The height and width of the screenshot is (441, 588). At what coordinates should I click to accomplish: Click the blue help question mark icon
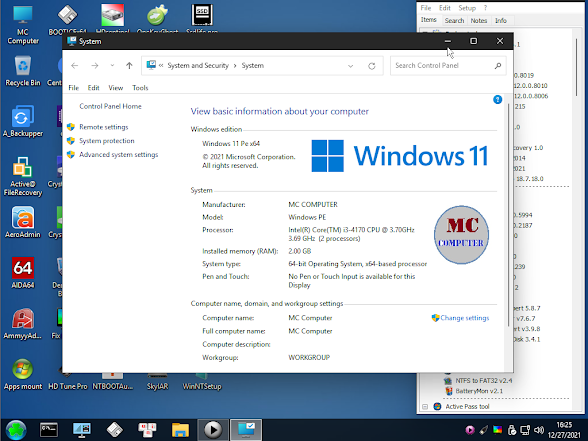point(498,99)
